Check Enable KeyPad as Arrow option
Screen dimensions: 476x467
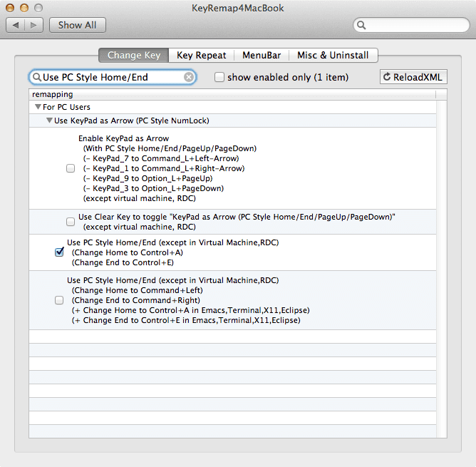point(71,168)
